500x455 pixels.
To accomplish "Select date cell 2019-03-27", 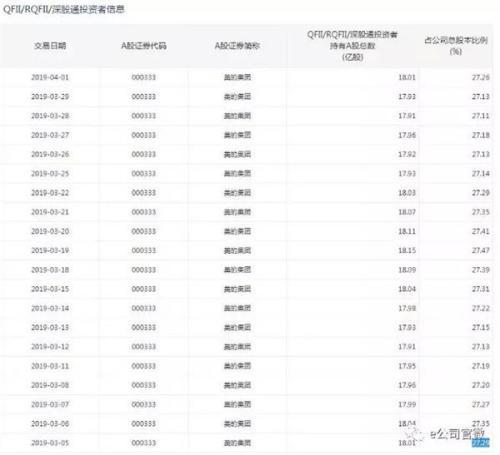I will 50,135.
